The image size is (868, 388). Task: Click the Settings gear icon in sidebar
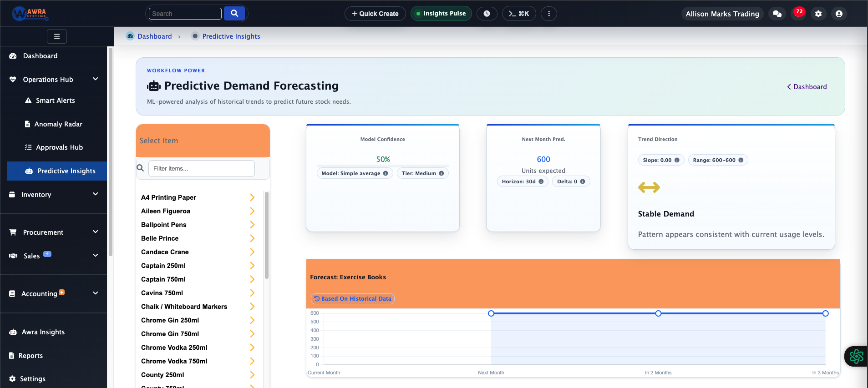pos(12,379)
